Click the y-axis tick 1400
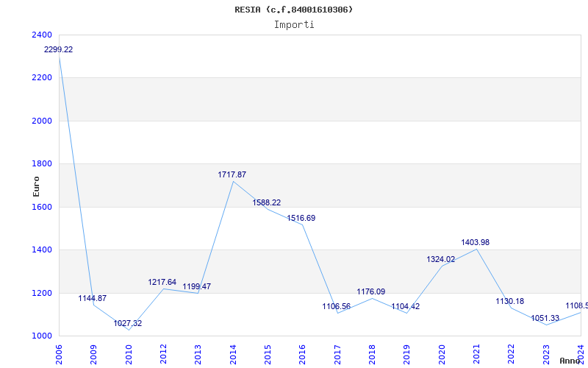Screen dimensions: 588x368 [43, 250]
